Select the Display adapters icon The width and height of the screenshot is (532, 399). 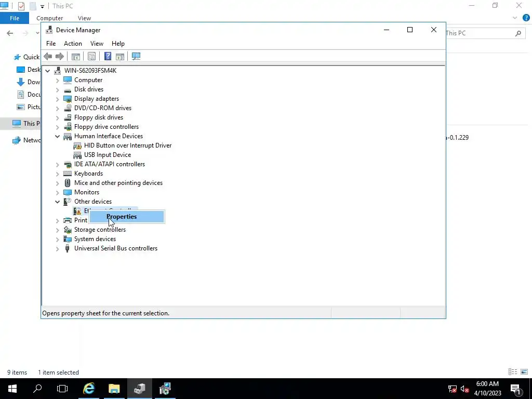[68, 99]
